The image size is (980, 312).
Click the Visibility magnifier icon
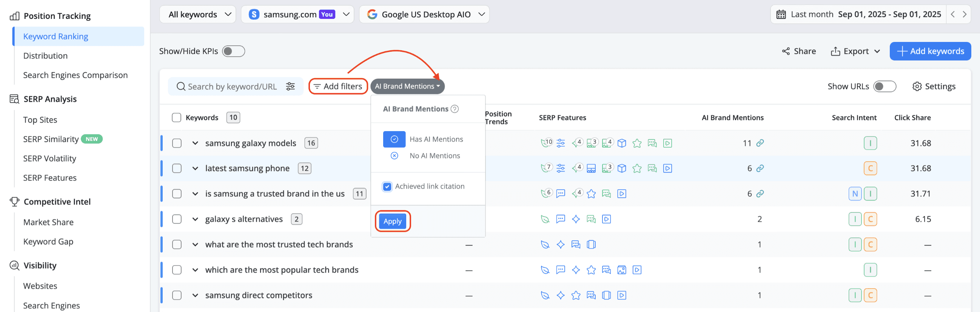point(14,266)
